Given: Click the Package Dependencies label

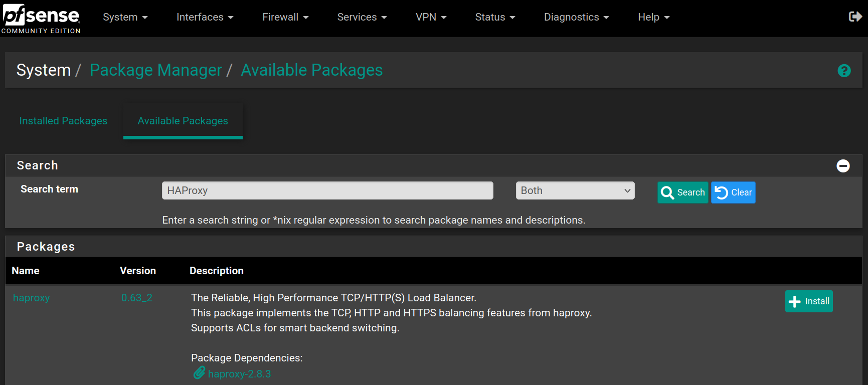Looking at the screenshot, I should point(247,358).
